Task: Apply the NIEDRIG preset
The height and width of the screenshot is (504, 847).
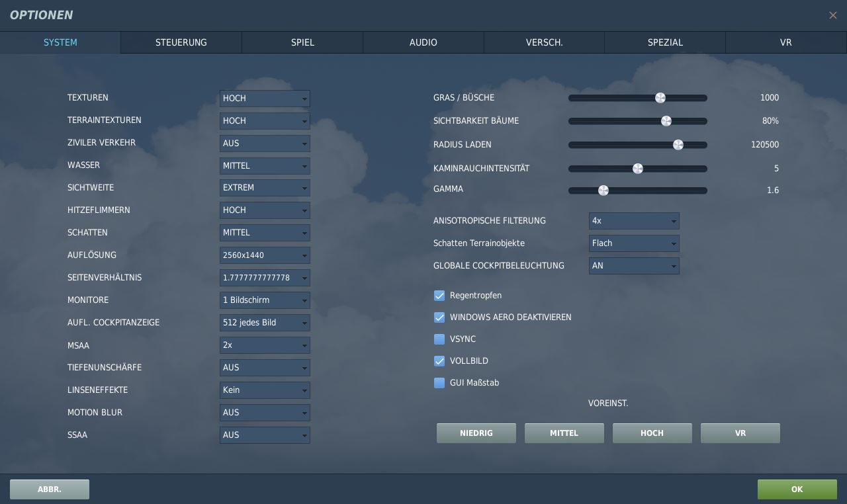Action: (x=476, y=433)
